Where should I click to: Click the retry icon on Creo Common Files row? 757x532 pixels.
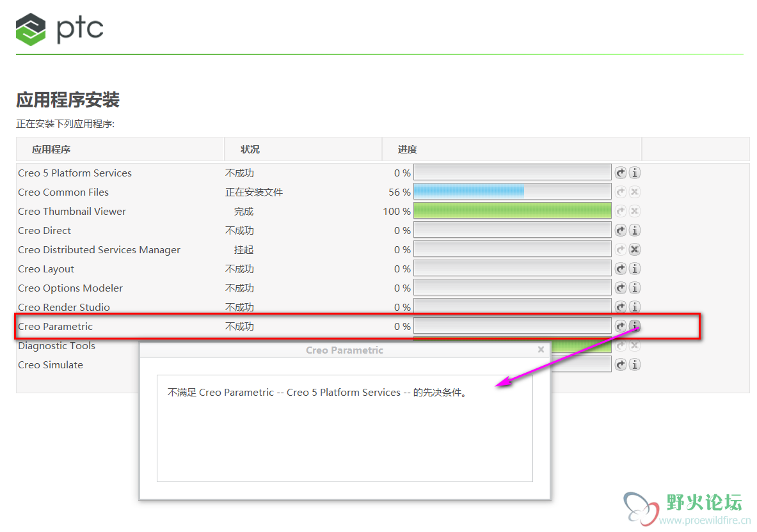[x=620, y=192]
